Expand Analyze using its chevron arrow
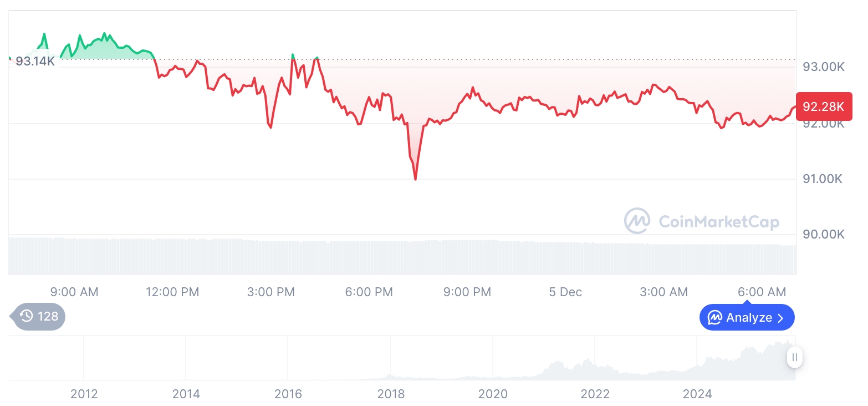 pos(781,318)
